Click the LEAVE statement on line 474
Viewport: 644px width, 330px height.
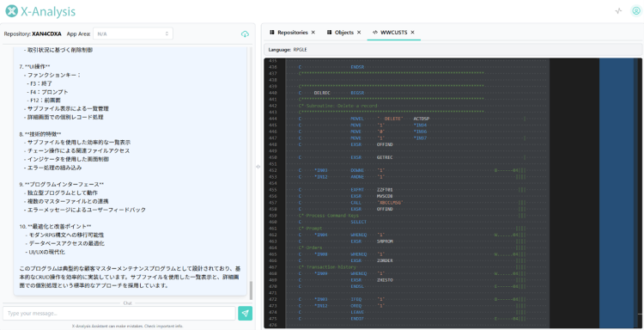point(357,312)
